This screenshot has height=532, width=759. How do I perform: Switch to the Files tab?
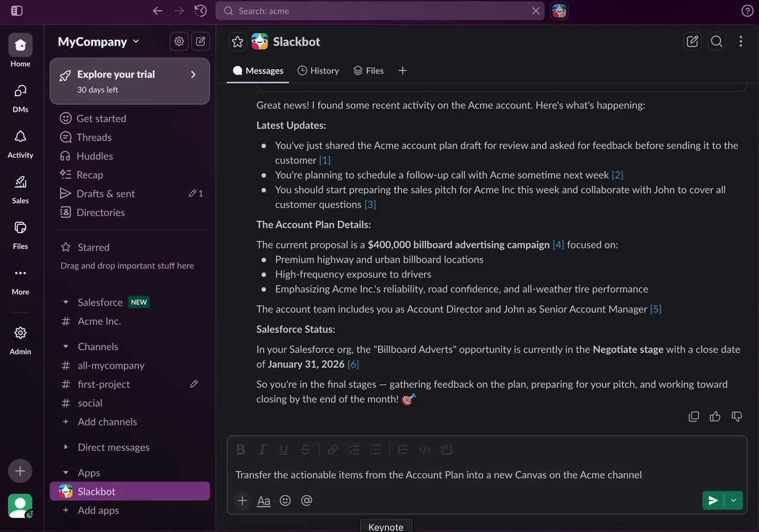coord(368,71)
